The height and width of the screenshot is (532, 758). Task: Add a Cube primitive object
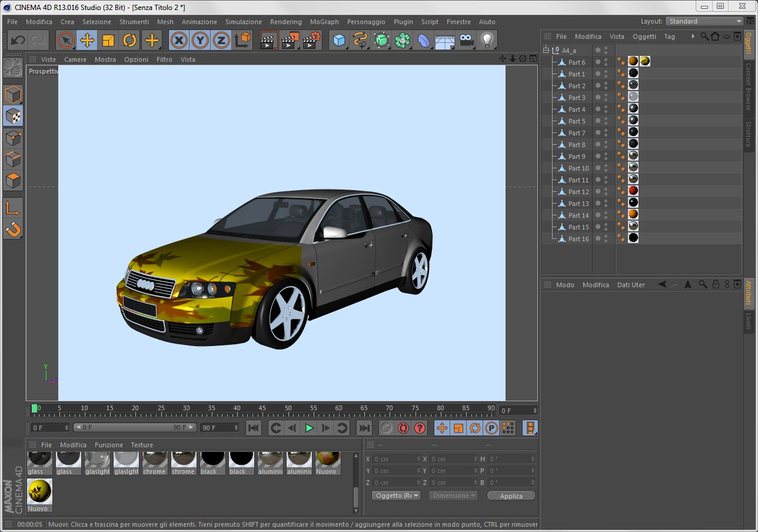click(x=339, y=41)
